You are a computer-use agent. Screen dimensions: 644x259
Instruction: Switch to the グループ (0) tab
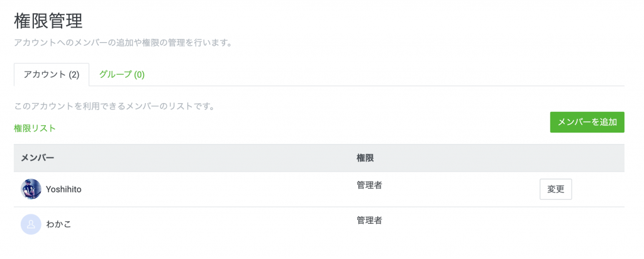122,75
